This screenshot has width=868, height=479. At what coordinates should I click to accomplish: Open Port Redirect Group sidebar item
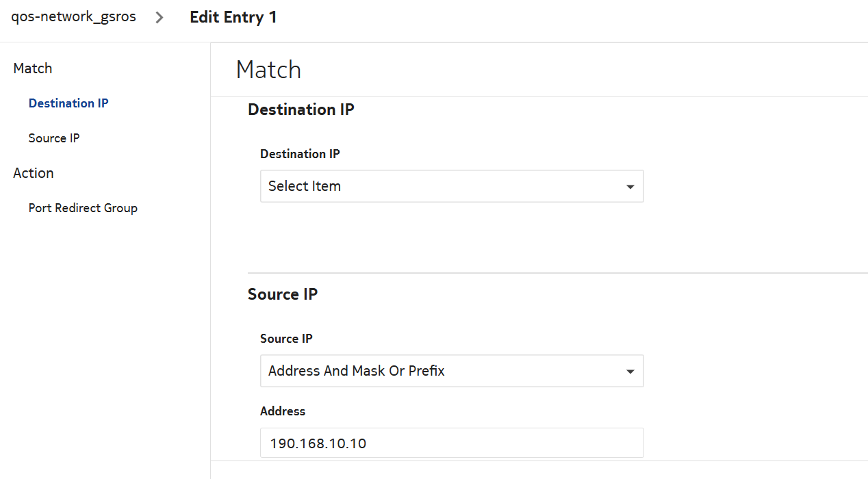point(83,208)
